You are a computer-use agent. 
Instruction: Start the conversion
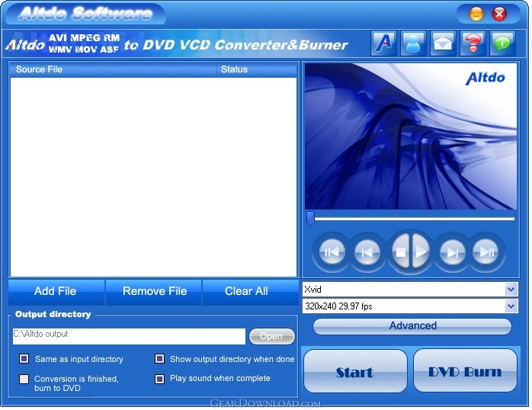(x=355, y=371)
